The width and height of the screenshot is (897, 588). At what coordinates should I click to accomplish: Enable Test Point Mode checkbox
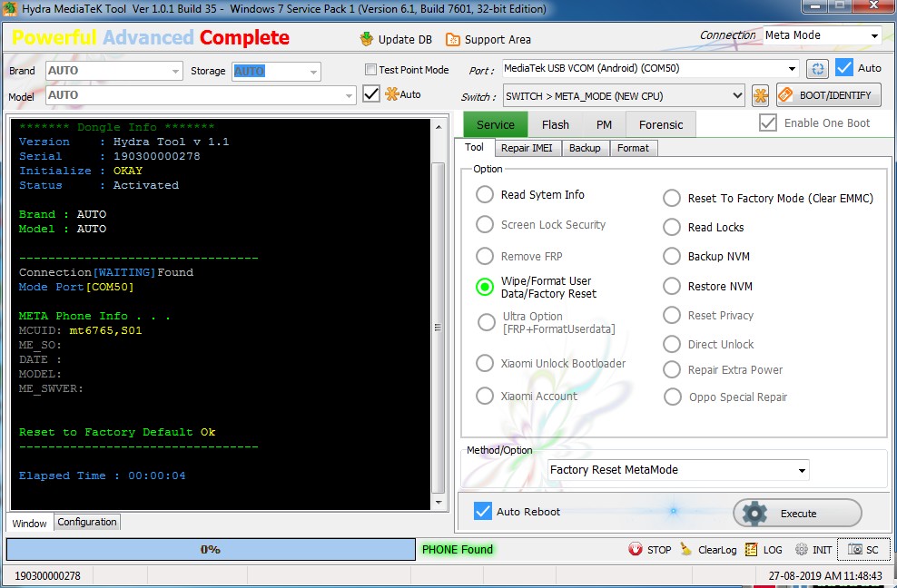coord(370,70)
